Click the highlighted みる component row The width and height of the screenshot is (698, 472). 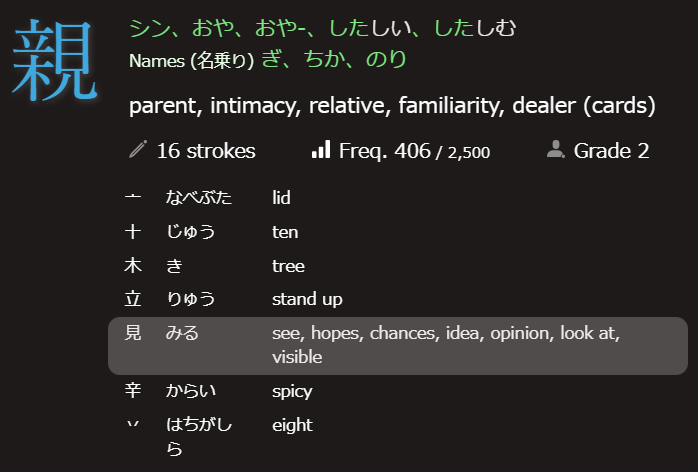pos(398,345)
